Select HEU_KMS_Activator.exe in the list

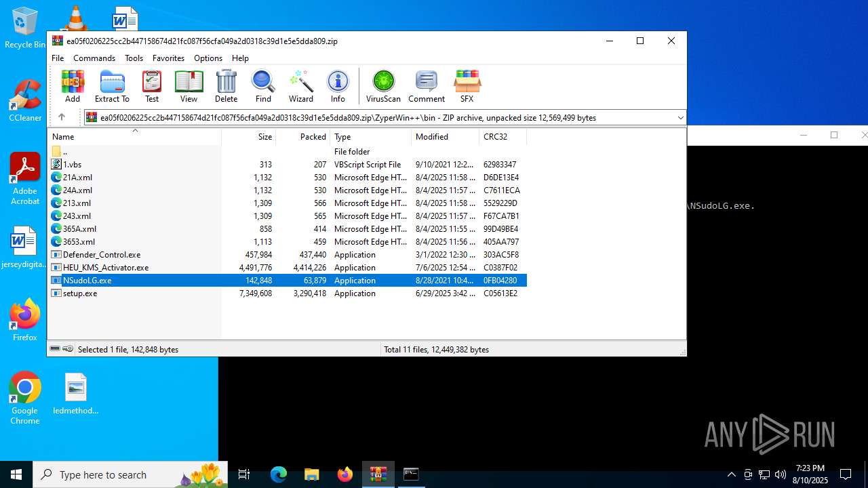(287, 268)
